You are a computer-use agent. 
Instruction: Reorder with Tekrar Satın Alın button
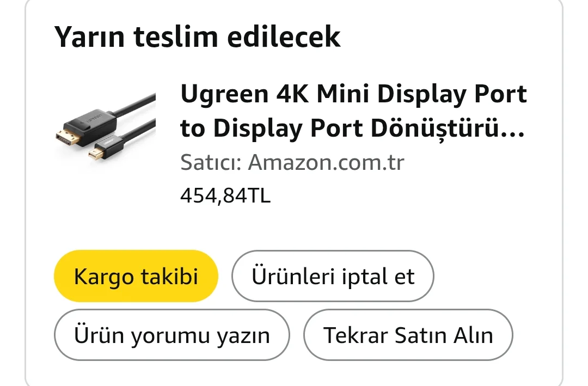coord(408,335)
